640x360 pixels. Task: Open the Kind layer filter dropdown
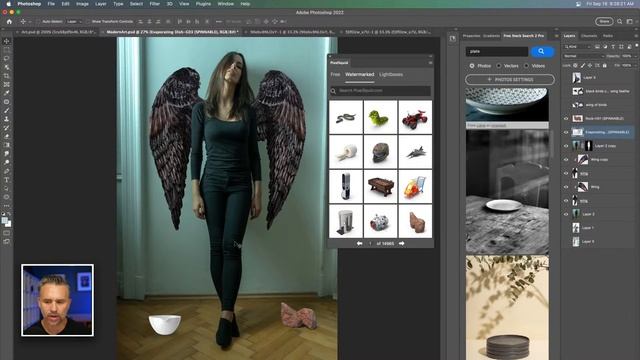(577, 47)
